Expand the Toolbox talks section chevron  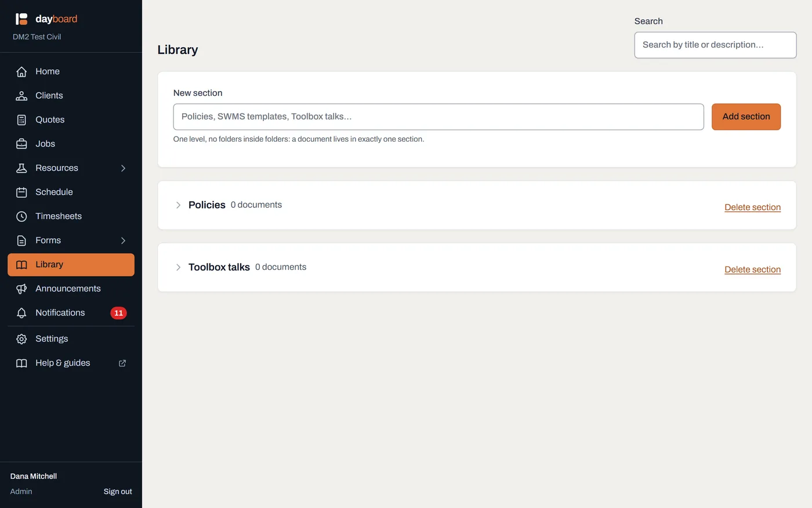[178, 267]
